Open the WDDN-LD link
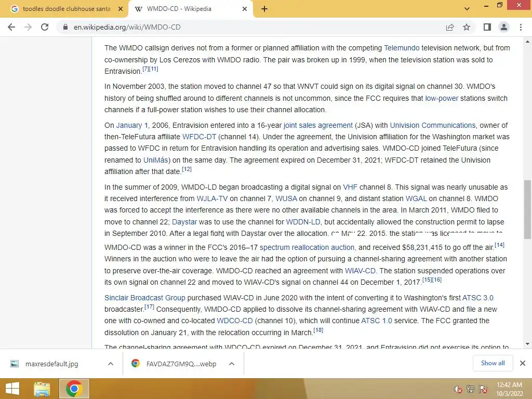The width and height of the screenshot is (532, 399). (x=303, y=222)
